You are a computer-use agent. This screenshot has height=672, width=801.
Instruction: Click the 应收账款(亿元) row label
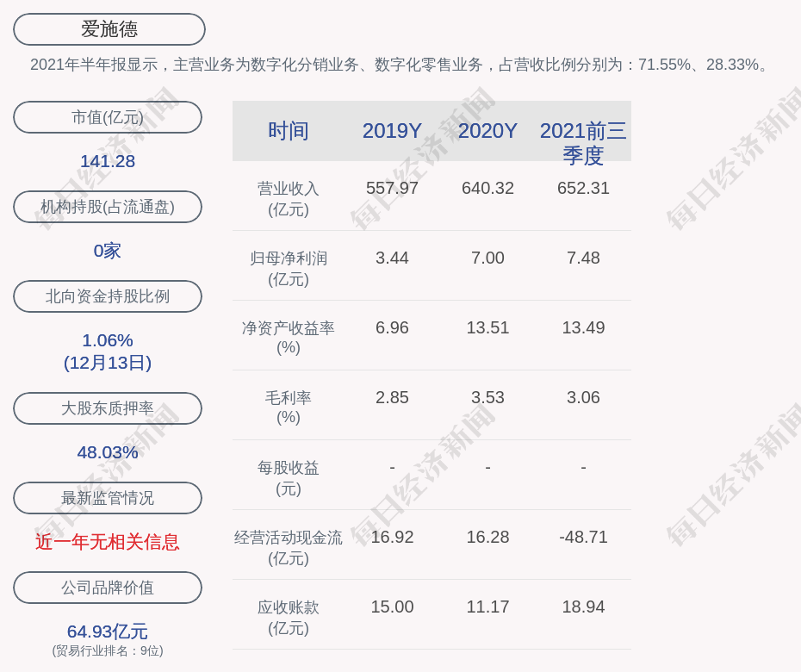289,618
